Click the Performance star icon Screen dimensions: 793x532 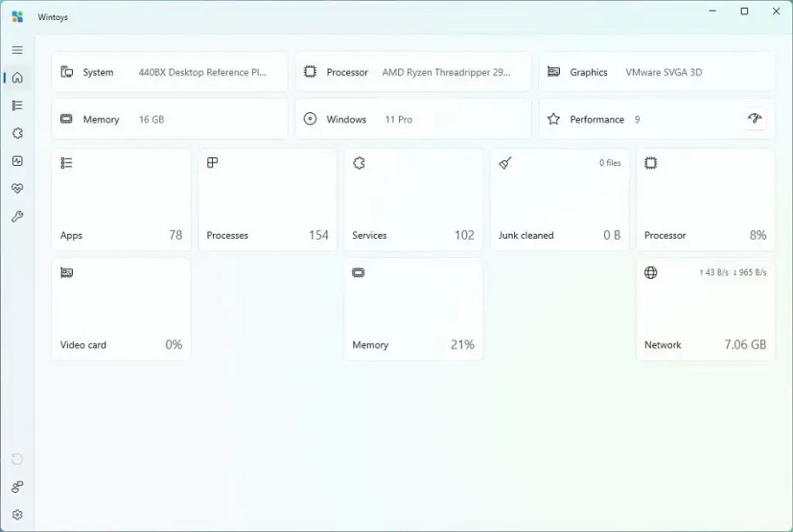pyautogui.click(x=554, y=119)
